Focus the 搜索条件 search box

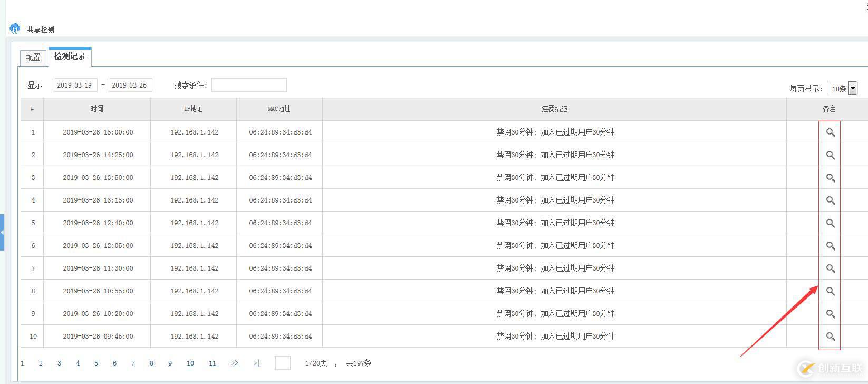(249, 85)
